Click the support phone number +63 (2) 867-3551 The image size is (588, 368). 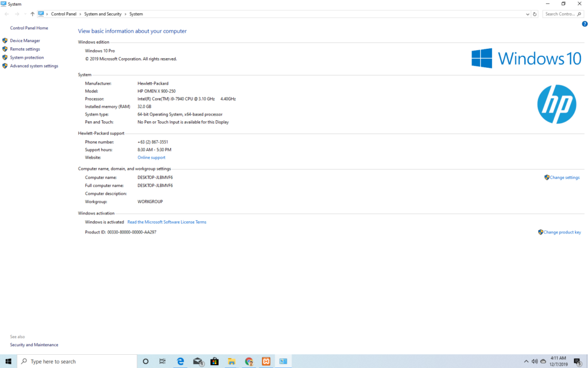point(153,143)
